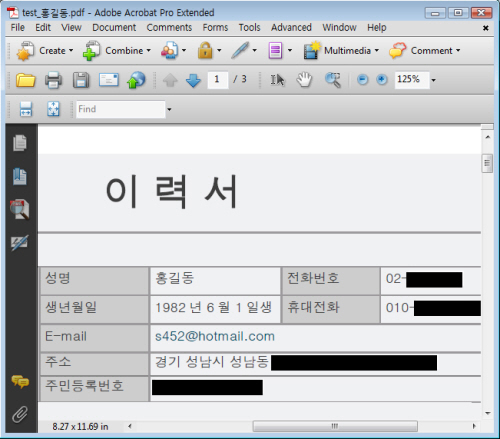Open the Comments menu
The image size is (500, 439).
click(169, 27)
